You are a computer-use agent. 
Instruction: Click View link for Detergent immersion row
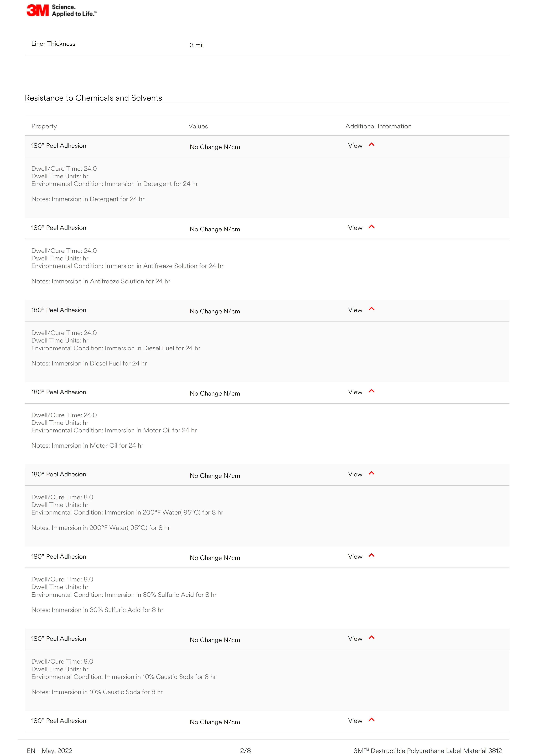(355, 145)
